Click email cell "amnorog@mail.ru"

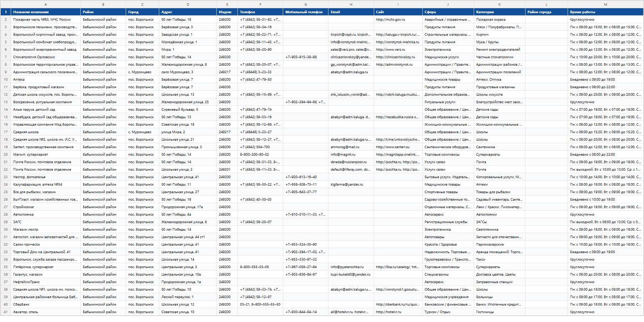point(351,147)
